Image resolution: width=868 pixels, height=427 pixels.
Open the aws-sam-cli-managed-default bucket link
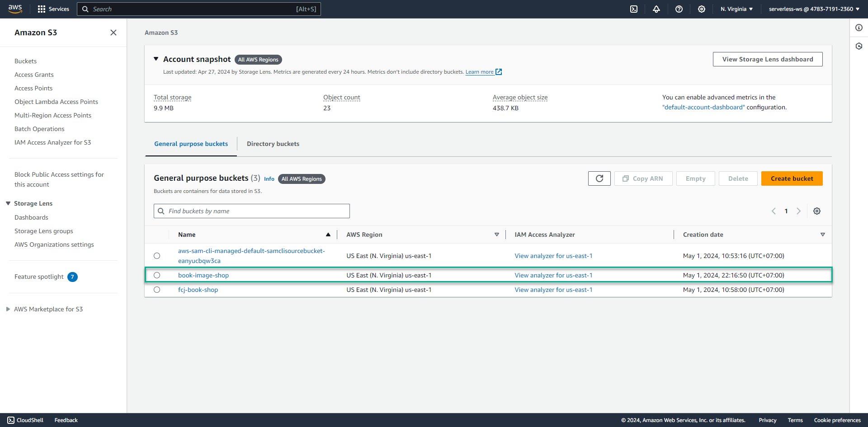pos(251,256)
